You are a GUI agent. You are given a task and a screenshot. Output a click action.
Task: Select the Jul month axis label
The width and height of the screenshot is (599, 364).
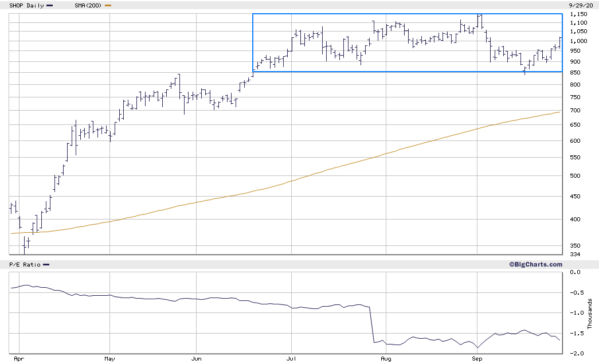click(291, 359)
